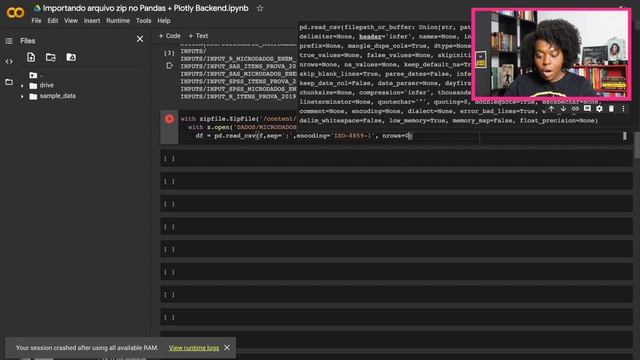Click View runtime logs link

[194, 348]
